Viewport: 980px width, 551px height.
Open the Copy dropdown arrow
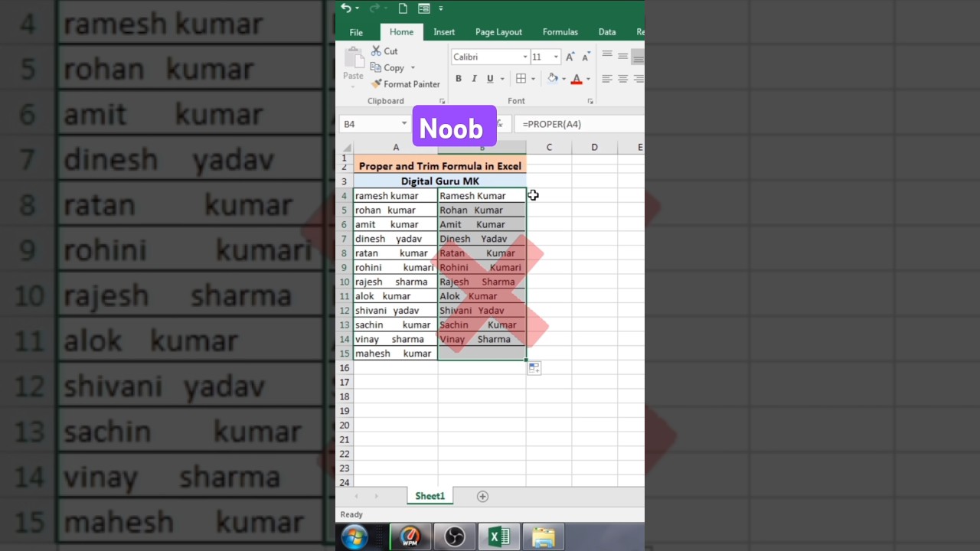(413, 67)
